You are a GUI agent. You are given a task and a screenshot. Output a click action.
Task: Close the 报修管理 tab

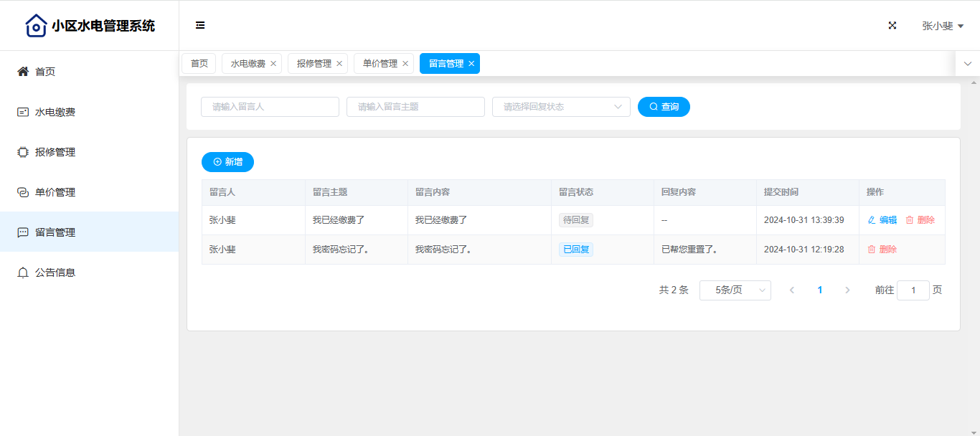pos(339,64)
